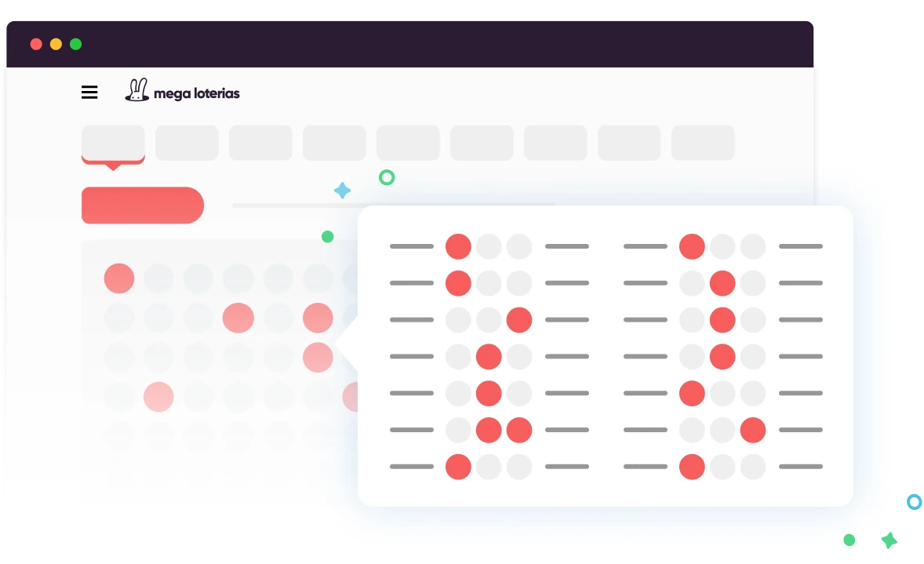The height and width of the screenshot is (564, 924).
Task: Toggle the red circle in the number grid's first row
Action: [x=119, y=278]
